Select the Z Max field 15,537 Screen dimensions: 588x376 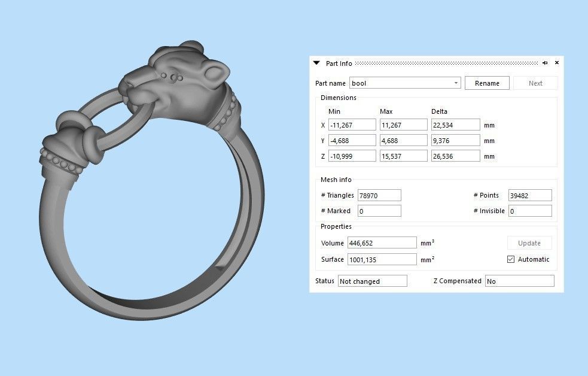(404, 156)
